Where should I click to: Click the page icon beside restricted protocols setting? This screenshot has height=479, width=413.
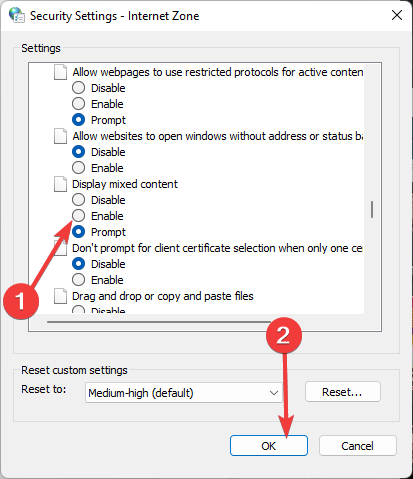(60, 72)
